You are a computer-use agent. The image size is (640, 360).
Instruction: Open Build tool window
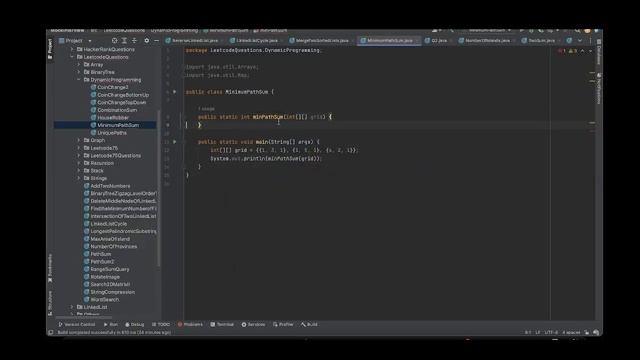[x=309, y=324]
